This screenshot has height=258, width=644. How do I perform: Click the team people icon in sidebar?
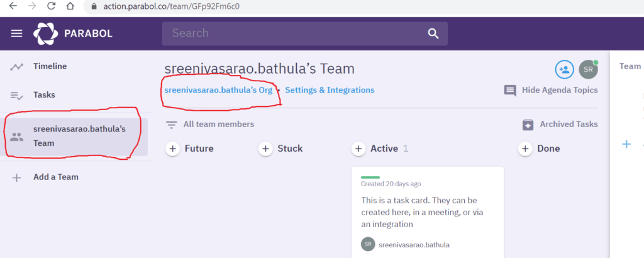pyautogui.click(x=17, y=137)
